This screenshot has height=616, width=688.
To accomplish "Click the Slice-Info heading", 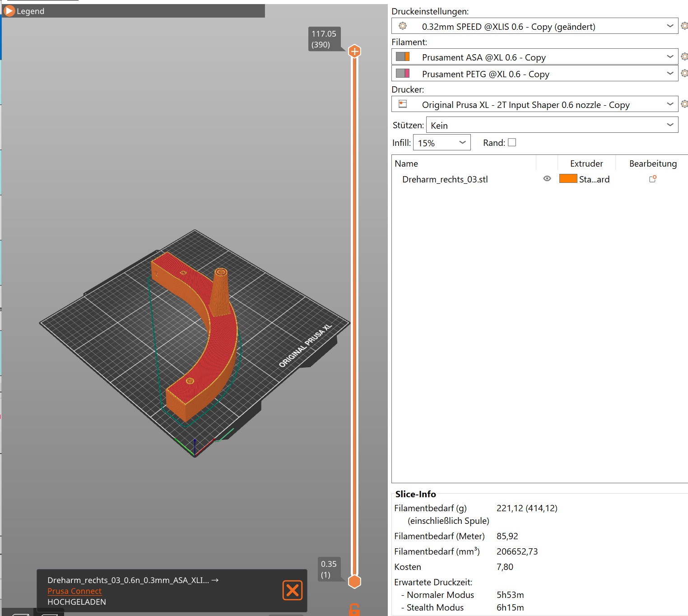I will (x=416, y=494).
